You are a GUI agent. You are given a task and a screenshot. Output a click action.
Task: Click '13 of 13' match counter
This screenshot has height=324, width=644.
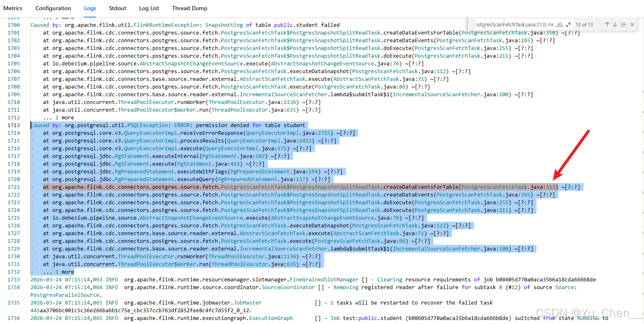coord(584,25)
